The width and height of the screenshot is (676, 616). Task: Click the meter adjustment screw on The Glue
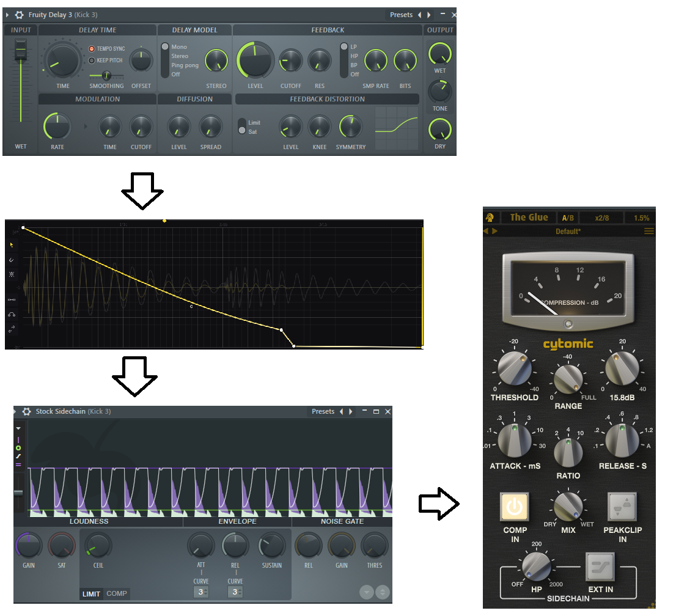pyautogui.click(x=568, y=324)
